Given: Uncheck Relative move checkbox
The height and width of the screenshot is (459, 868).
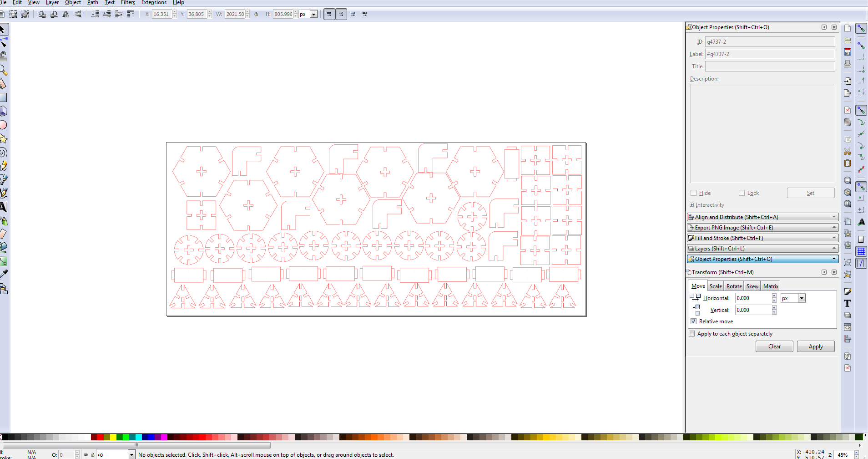Looking at the screenshot, I should (x=694, y=321).
